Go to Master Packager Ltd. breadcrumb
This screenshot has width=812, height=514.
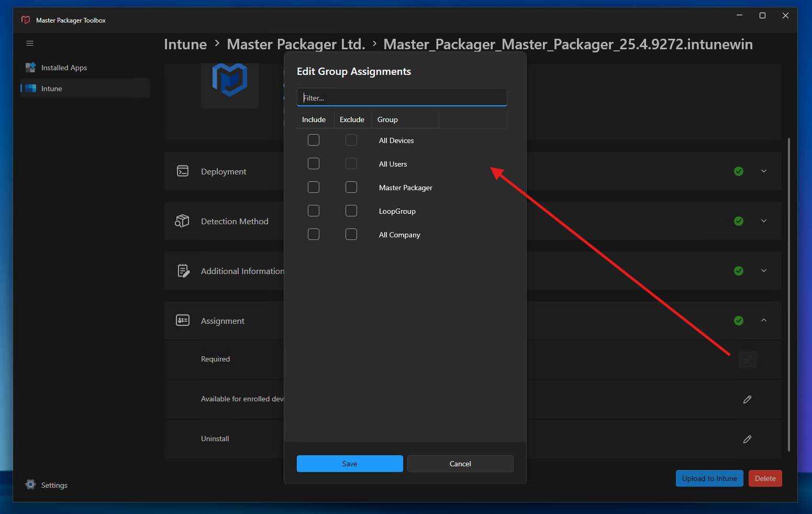296,45
